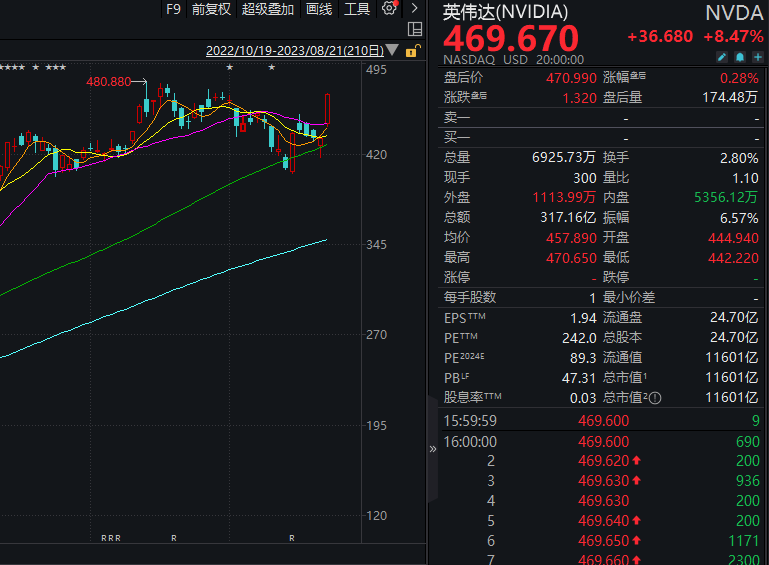The image size is (769, 565).
Task: Click the 469.620 tick trade row
Action: pos(601,461)
